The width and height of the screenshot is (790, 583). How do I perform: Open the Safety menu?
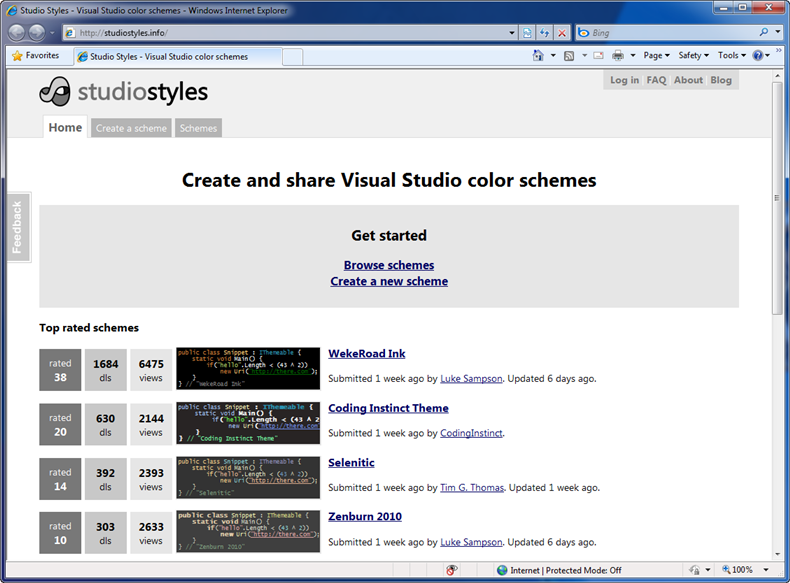point(694,55)
